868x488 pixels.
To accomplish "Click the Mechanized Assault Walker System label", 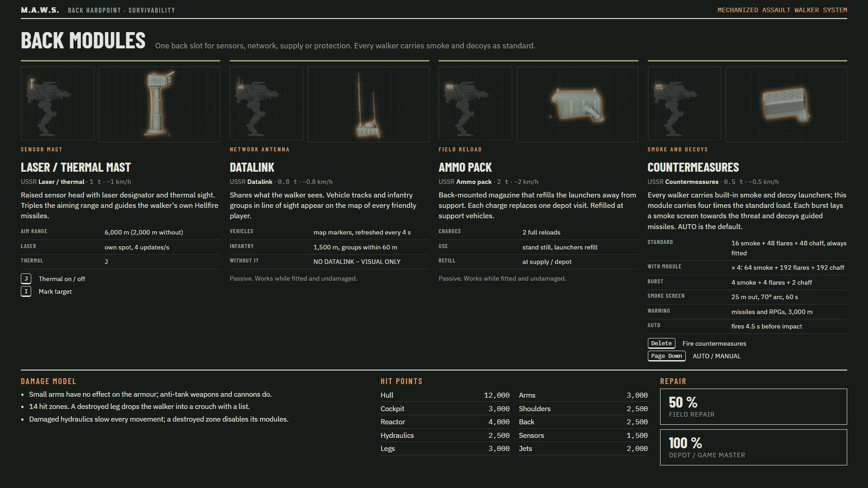I will pos(782,10).
